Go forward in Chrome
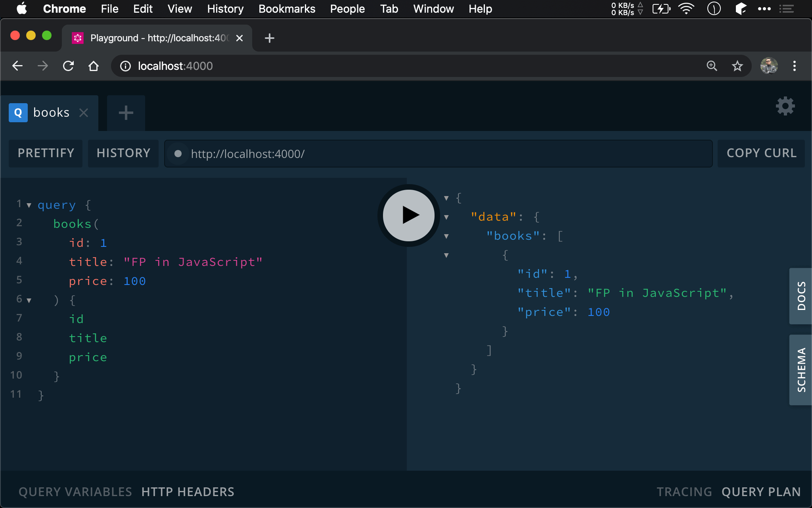The image size is (812, 508). (x=43, y=66)
